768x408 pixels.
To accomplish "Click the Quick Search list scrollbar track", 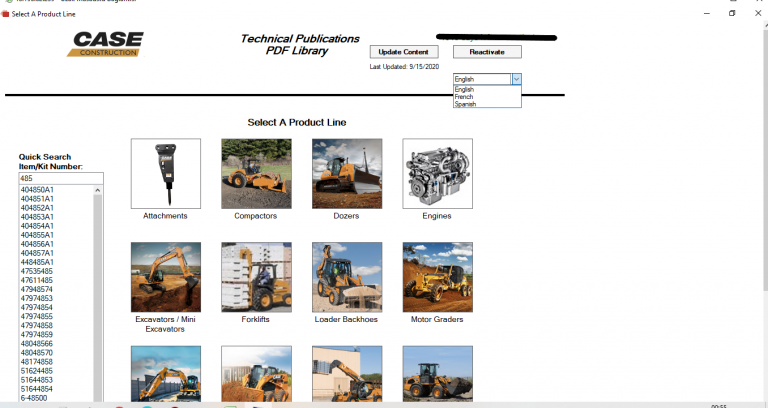I will click(x=97, y=298).
